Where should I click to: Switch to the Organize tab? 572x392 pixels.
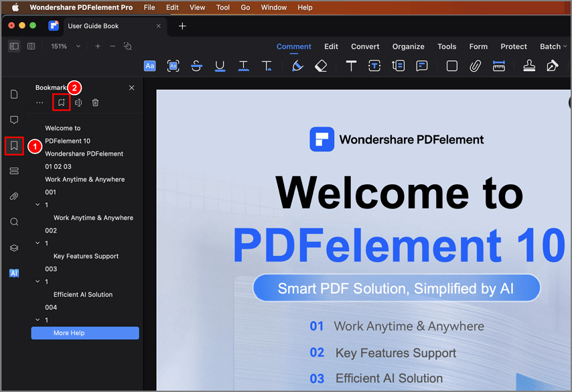tap(408, 46)
